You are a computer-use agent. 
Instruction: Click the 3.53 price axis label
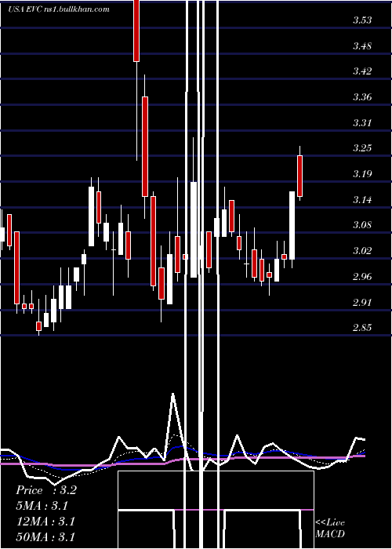pyautogui.click(x=362, y=20)
